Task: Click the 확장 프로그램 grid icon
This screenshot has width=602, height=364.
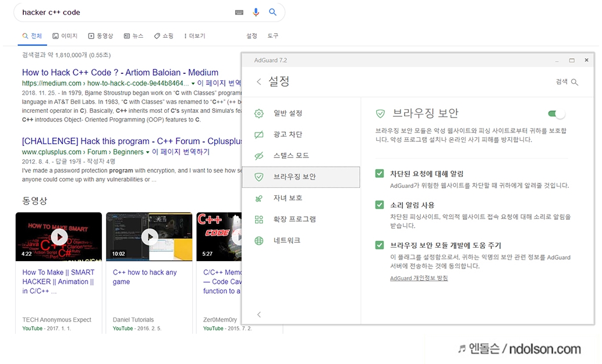Action: click(x=259, y=219)
